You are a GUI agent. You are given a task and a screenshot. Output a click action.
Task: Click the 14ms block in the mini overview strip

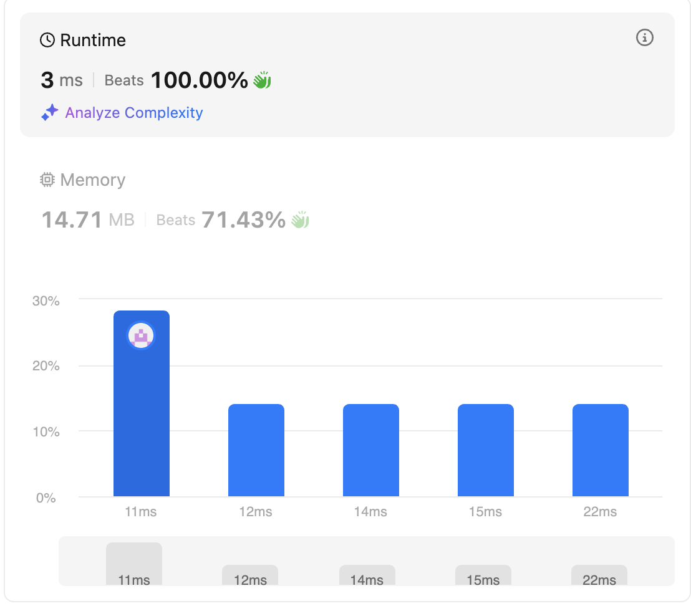coord(367,575)
